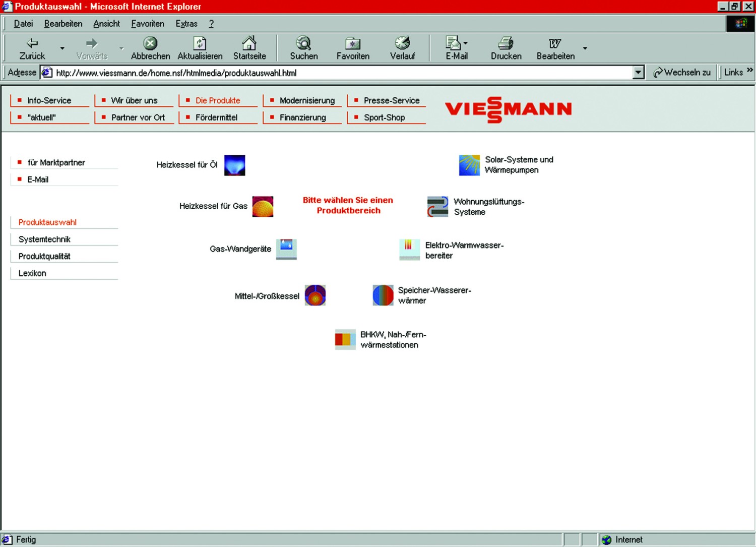Open the address bar dropdown arrow
The image size is (756, 547).
coord(638,73)
